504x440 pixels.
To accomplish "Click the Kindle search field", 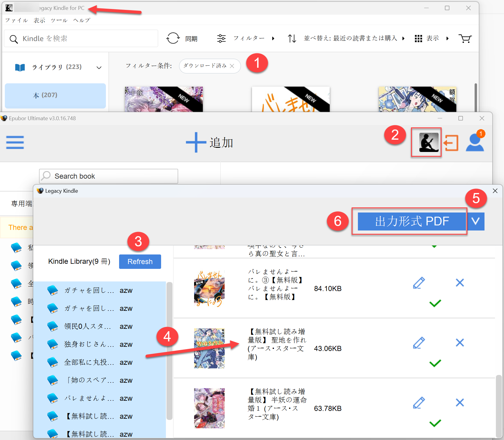I will [x=81, y=38].
